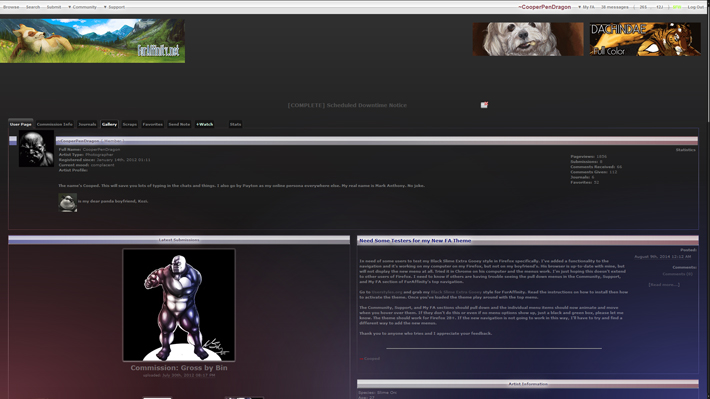Toggle the SFW mode indicator
This screenshot has width=710, height=399.
(677, 7)
